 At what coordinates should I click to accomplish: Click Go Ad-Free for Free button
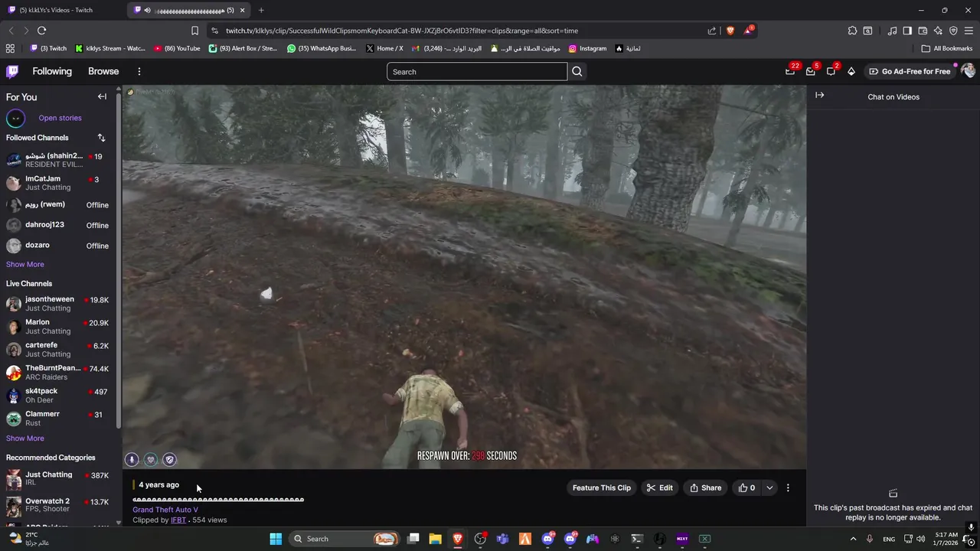point(910,71)
